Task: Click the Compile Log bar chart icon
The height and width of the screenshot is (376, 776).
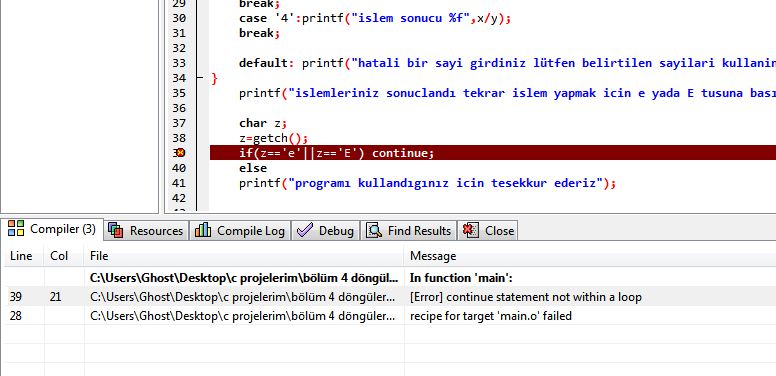Action: point(203,230)
